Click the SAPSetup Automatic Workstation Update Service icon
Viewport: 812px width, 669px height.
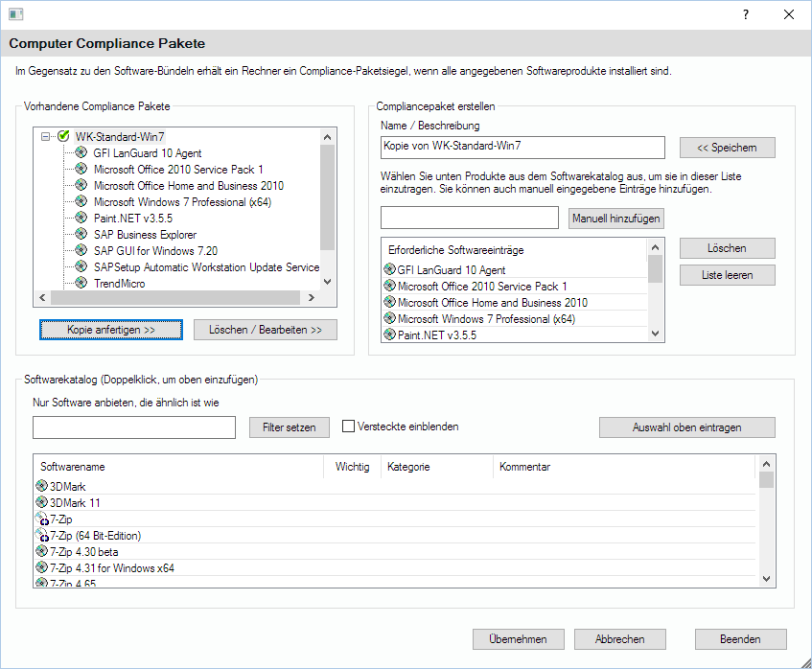[81, 266]
